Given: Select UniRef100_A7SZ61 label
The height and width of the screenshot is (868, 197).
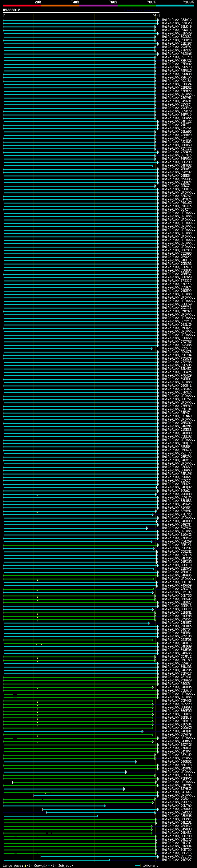Looking at the screenshot, I should [x=177, y=128].
